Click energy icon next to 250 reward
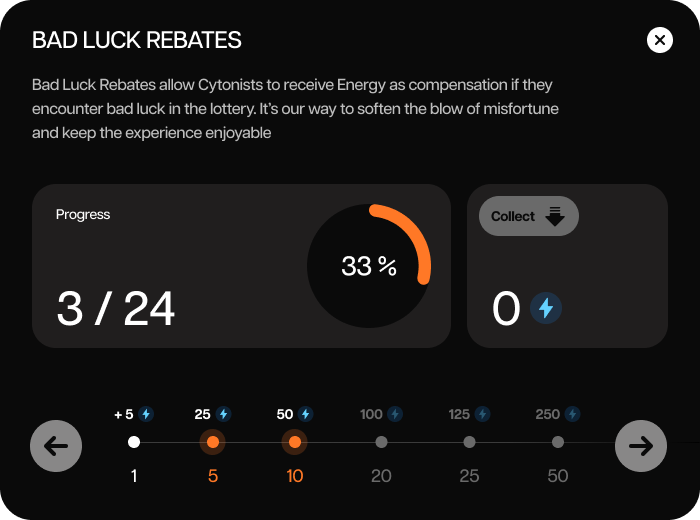 click(572, 414)
